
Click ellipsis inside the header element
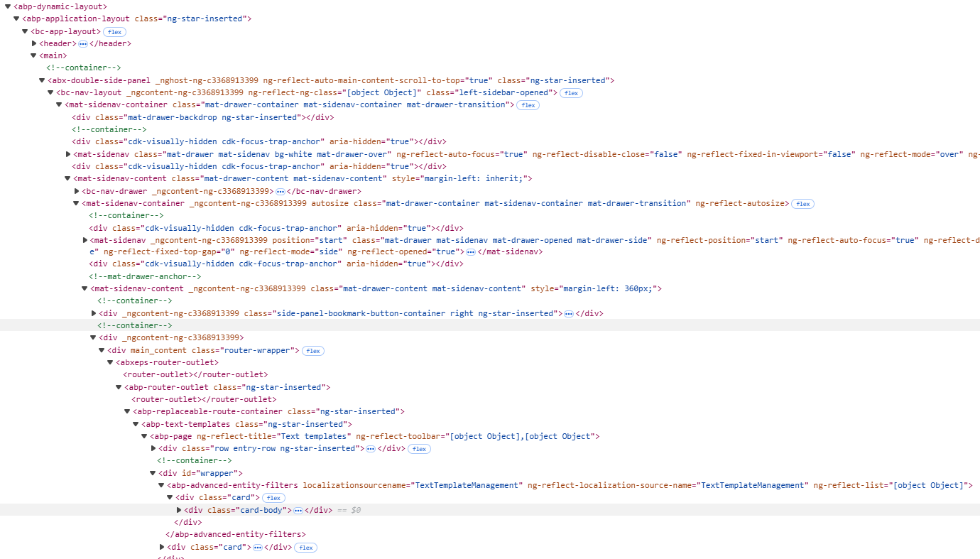click(82, 44)
